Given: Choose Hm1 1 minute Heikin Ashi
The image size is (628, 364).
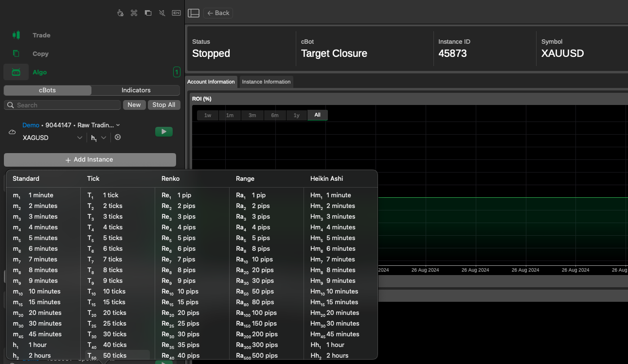Looking at the screenshot, I should tap(341, 195).
